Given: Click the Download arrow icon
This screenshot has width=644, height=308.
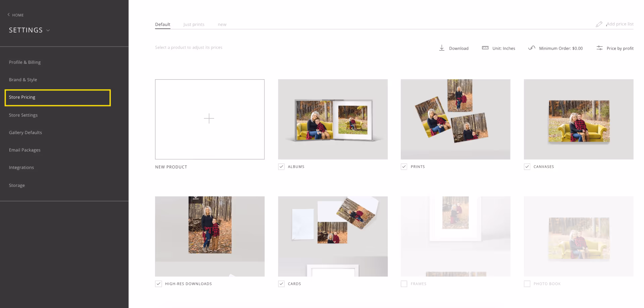Looking at the screenshot, I should 442,48.
